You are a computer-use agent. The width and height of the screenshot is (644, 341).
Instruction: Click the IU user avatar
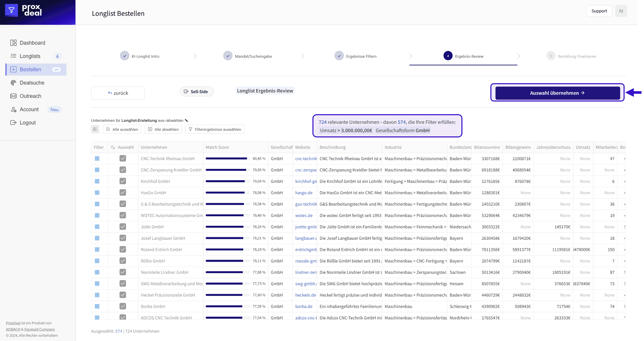click(621, 11)
